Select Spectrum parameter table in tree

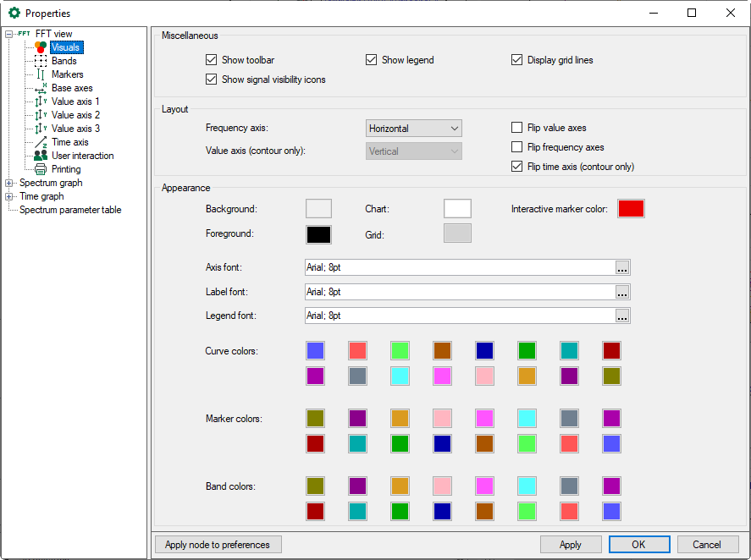tap(70, 210)
